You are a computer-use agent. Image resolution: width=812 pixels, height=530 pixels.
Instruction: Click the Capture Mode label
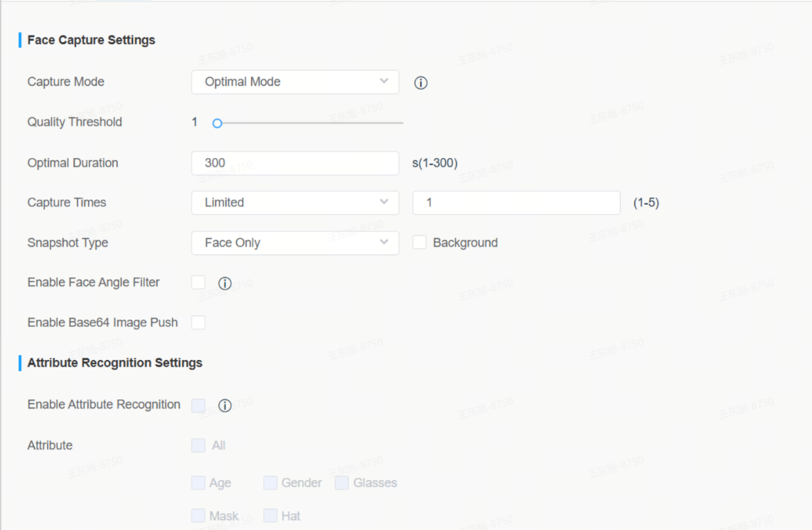point(66,82)
